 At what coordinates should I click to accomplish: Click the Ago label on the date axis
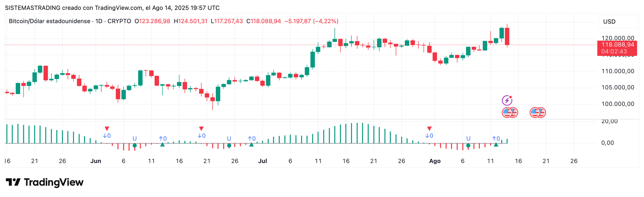pos(435,161)
